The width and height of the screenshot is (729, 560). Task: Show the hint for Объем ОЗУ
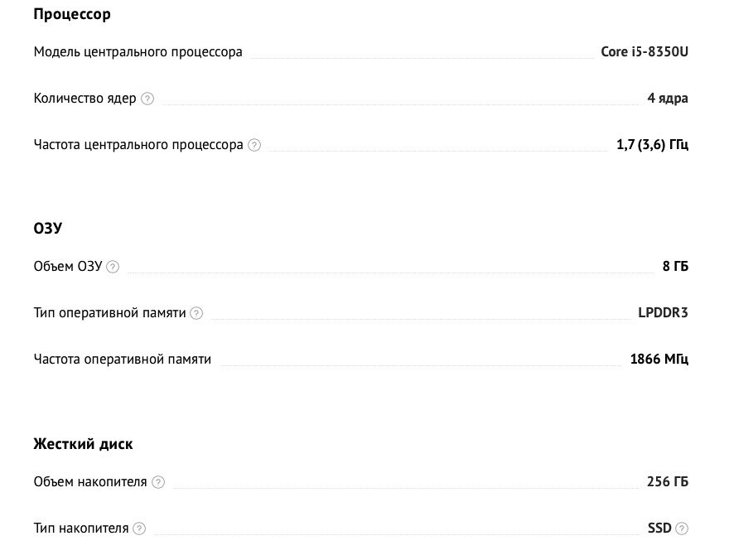[113, 267]
